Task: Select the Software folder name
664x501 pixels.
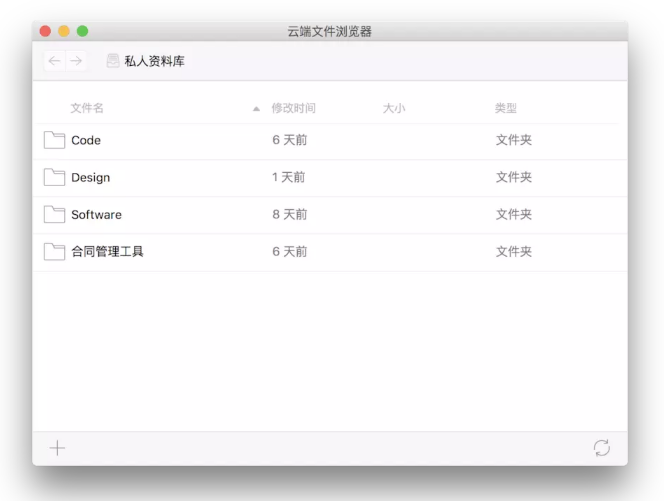Action: [97, 215]
